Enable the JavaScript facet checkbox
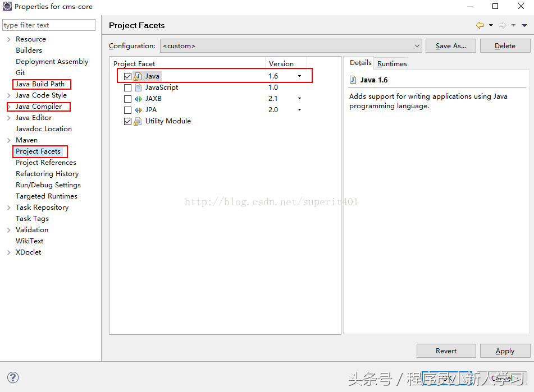This screenshot has height=392, width=534. tap(127, 87)
